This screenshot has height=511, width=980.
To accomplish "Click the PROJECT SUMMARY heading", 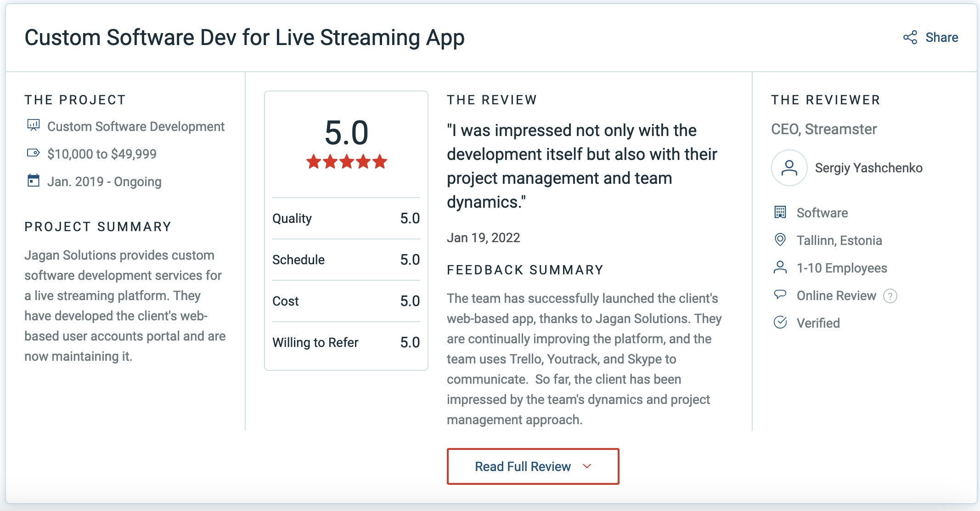I will (98, 227).
